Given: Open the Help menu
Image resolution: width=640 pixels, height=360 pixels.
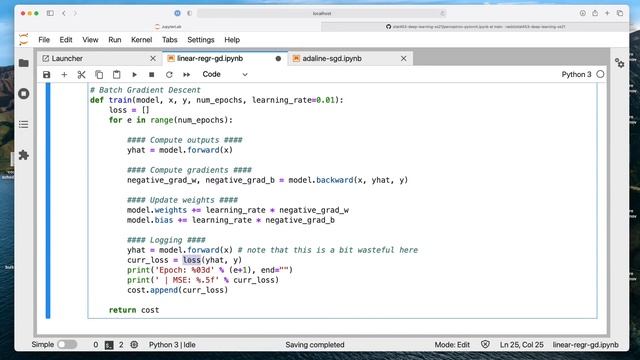Looking at the screenshot, I should [x=232, y=40].
